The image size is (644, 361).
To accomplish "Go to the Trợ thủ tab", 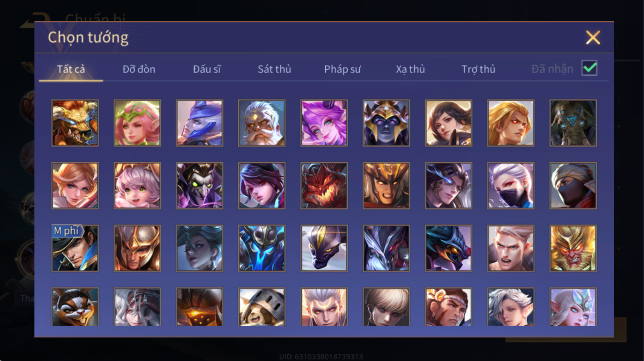I will pyautogui.click(x=478, y=69).
